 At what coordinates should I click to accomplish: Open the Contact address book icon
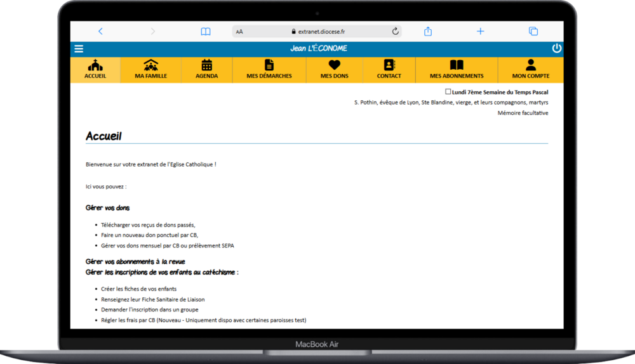point(389,65)
